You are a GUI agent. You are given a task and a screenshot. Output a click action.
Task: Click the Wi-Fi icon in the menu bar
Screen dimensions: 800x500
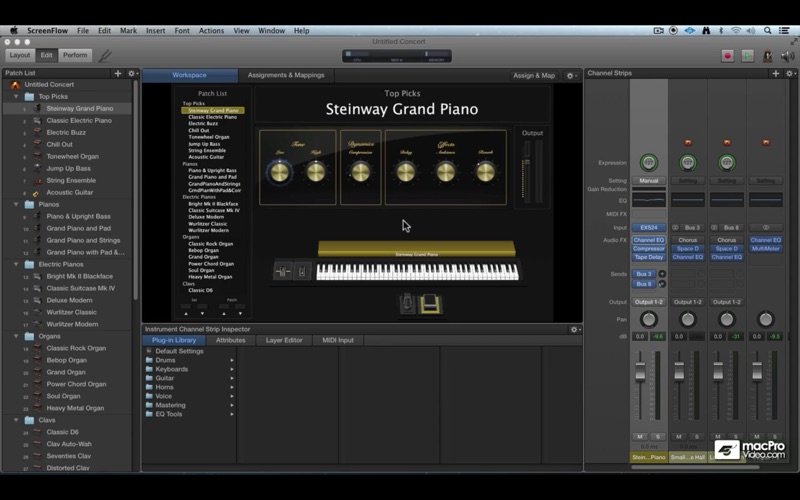pyautogui.click(x=735, y=31)
